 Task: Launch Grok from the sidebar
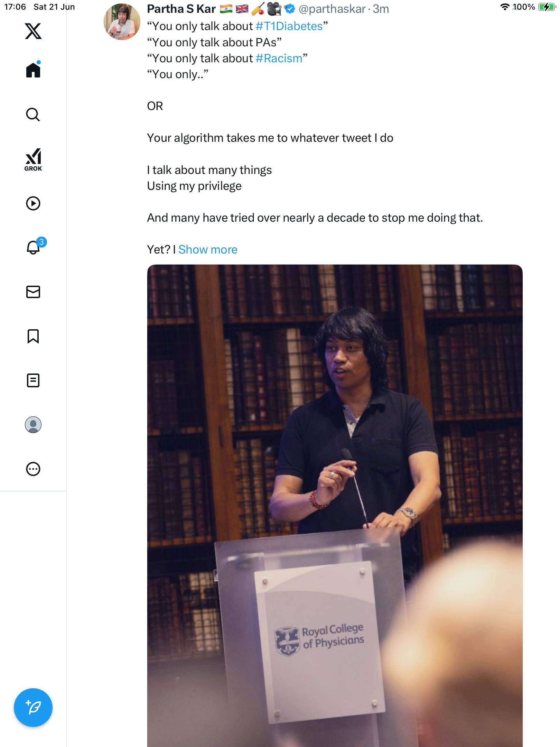[33, 159]
